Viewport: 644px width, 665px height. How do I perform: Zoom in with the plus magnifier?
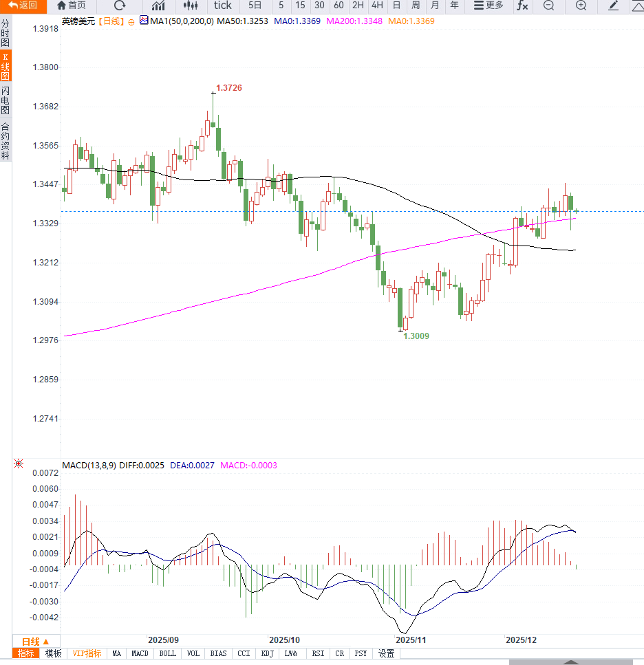click(x=581, y=6)
